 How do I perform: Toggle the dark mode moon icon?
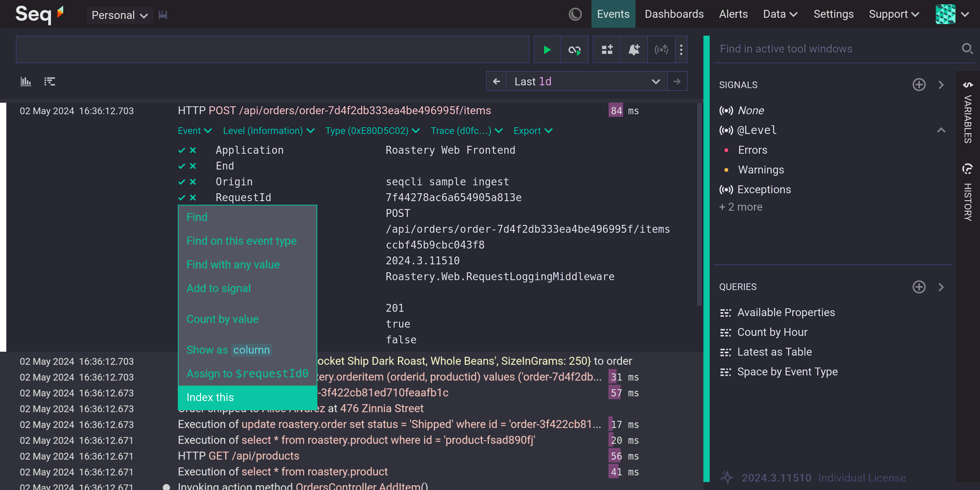pos(575,14)
